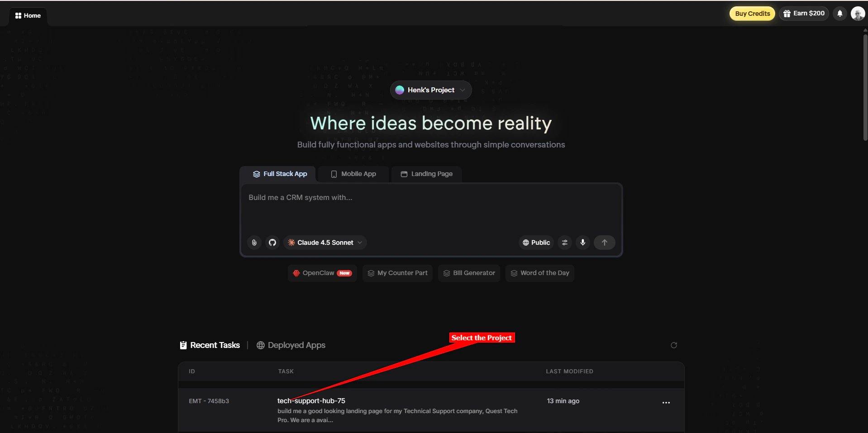Image resolution: width=868 pixels, height=433 pixels.
Task: Open three-dot menu for tech-support-hub-75
Action: click(666, 403)
